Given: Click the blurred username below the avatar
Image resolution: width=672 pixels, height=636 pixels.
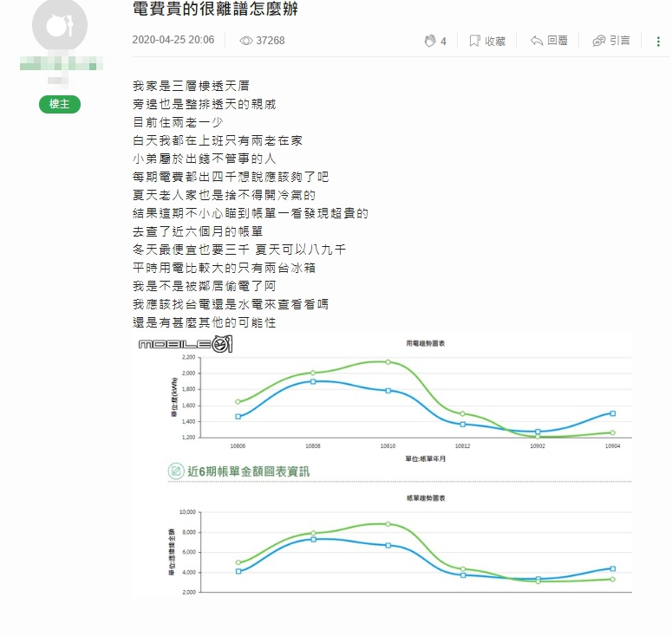Looking at the screenshot, I should 59,65.
